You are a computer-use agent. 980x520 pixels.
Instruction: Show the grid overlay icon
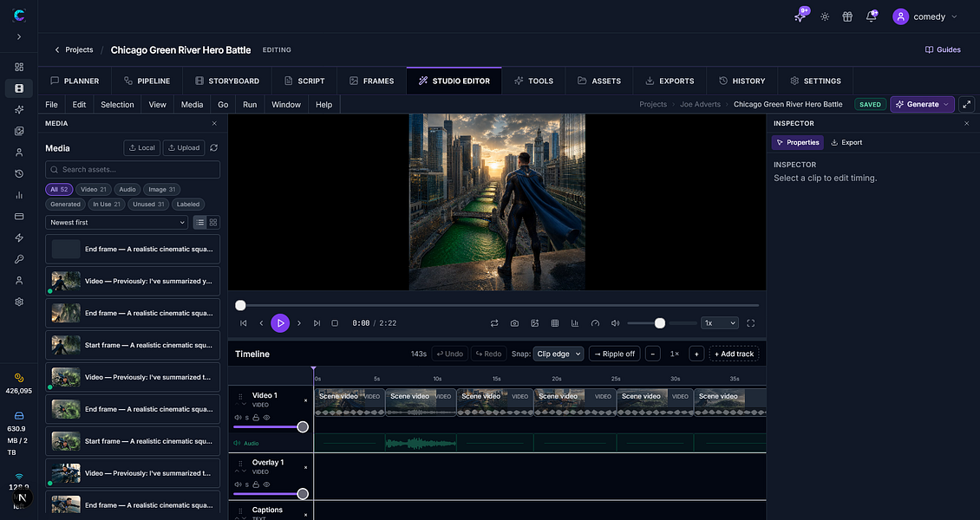(x=554, y=323)
